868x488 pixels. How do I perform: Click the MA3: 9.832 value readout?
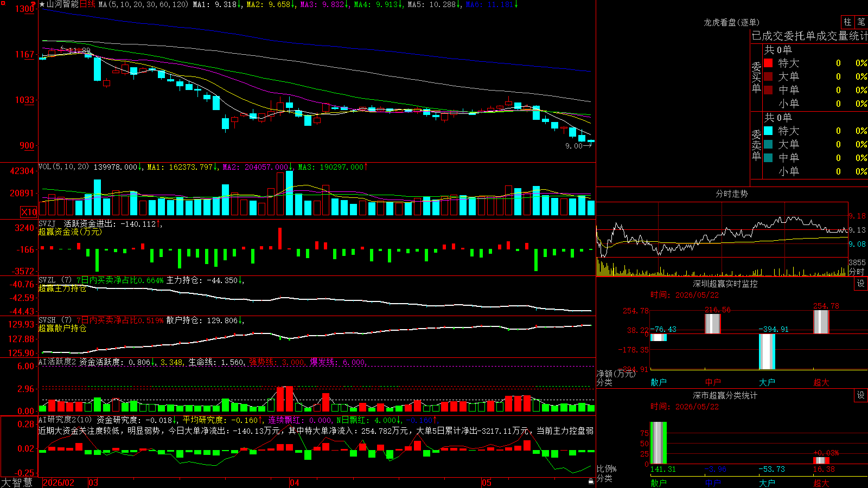[324, 4]
